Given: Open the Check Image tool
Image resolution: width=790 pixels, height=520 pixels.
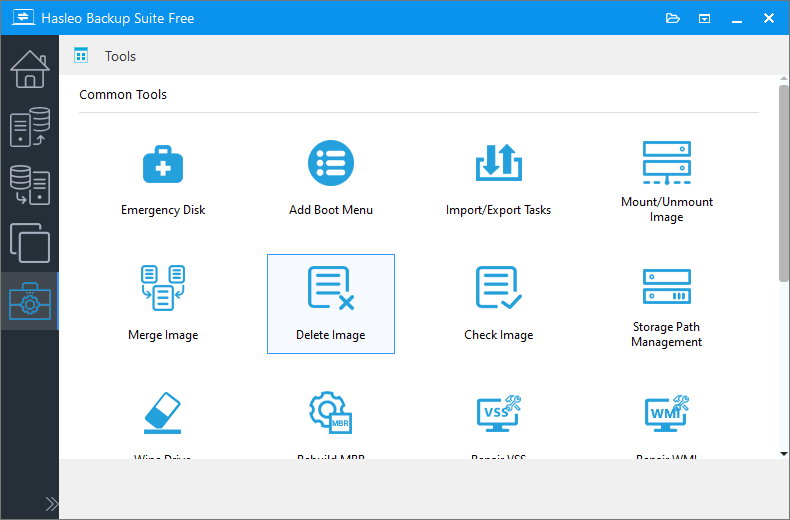Looking at the screenshot, I should coord(498,304).
